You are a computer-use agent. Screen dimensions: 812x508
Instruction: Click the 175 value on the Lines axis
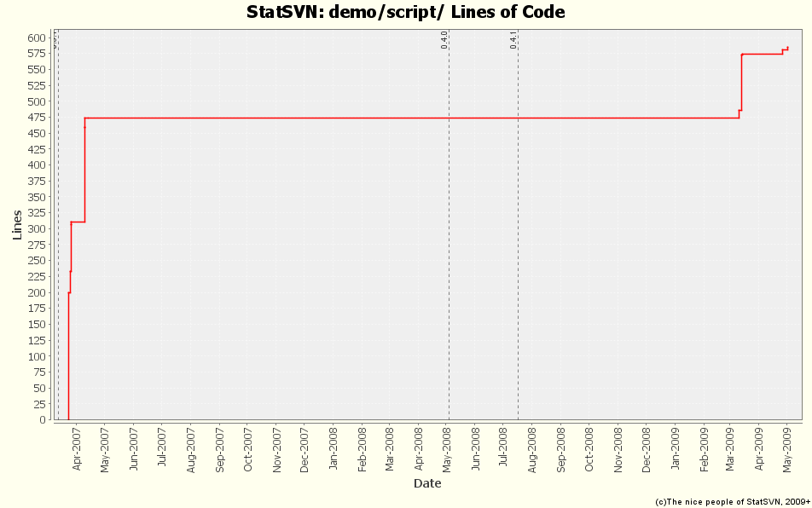coord(37,309)
